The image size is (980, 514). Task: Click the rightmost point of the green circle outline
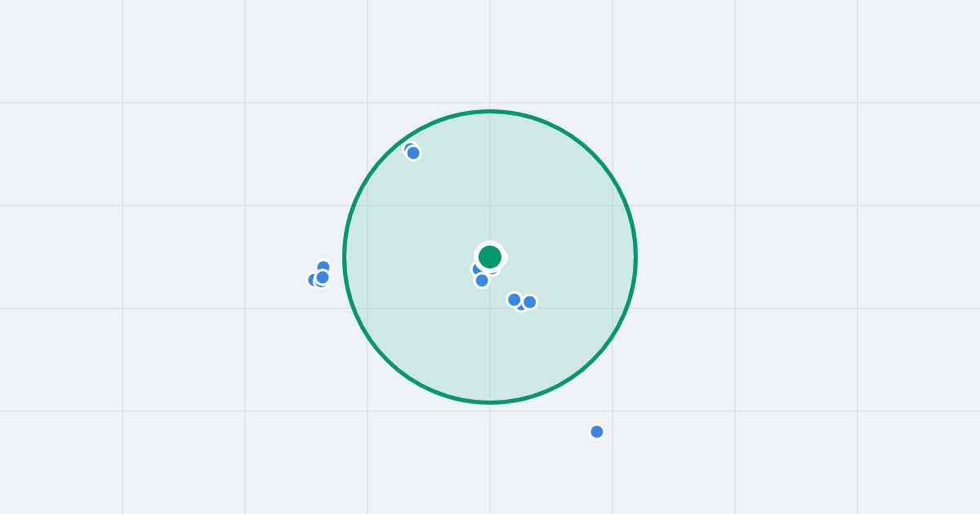pyautogui.click(x=636, y=257)
